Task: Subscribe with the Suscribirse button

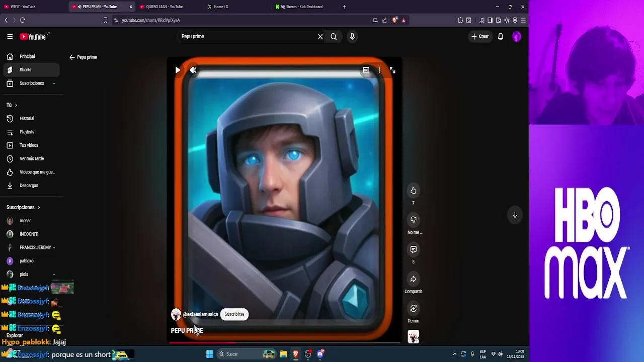Action: 234,314
